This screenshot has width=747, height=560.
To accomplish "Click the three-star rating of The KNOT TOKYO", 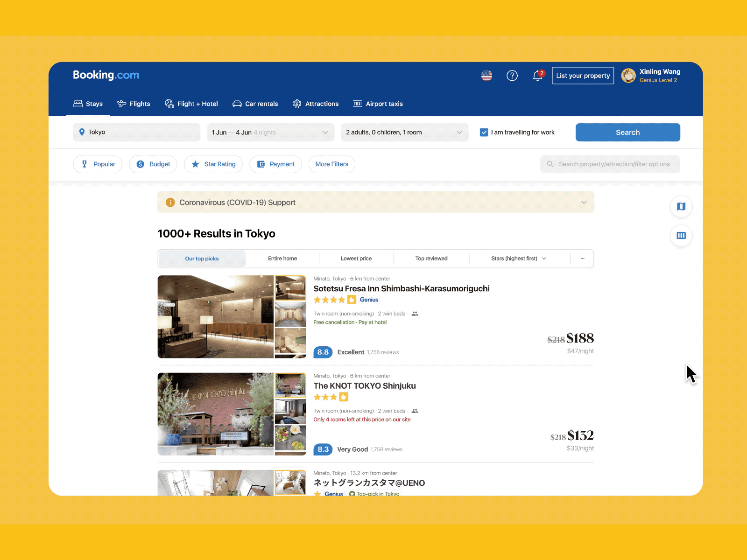I will [325, 397].
